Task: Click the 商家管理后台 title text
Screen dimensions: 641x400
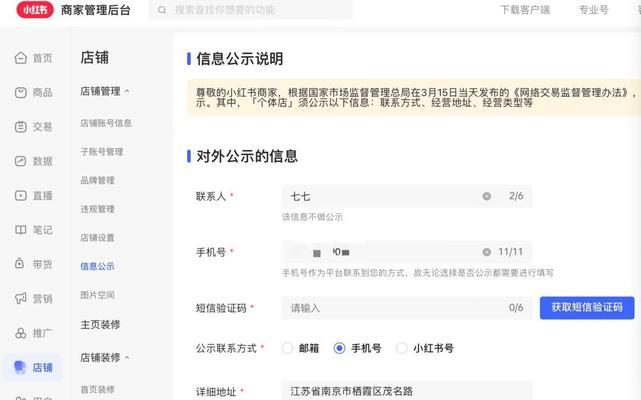Action: click(x=96, y=10)
